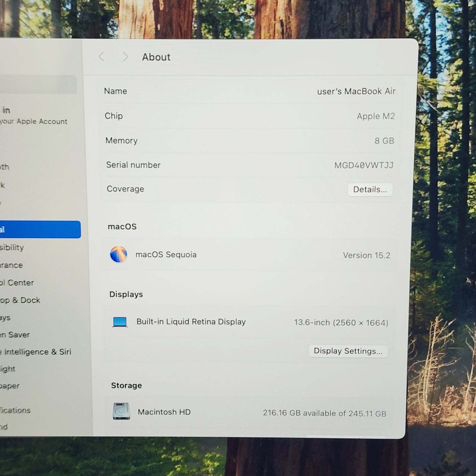Open Notifications in the sidebar

(x=15, y=410)
